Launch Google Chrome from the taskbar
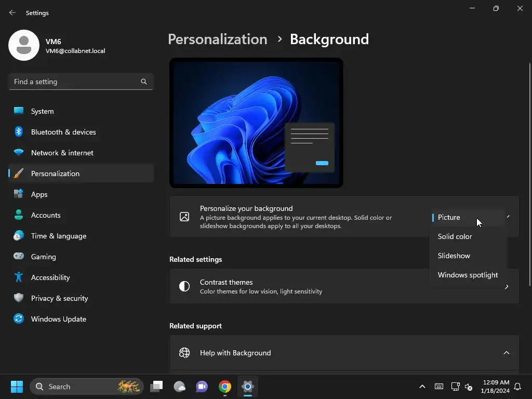Screen dimensions: 532x399 click(x=224, y=387)
